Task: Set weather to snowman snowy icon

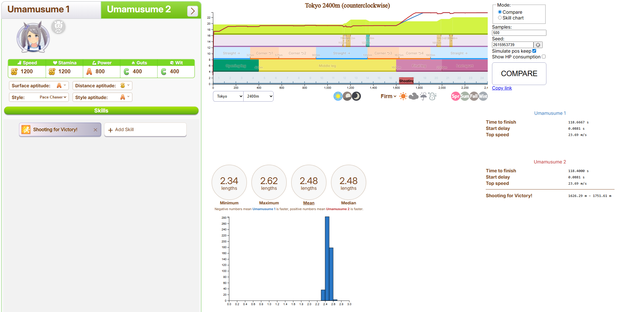Action: click(432, 96)
